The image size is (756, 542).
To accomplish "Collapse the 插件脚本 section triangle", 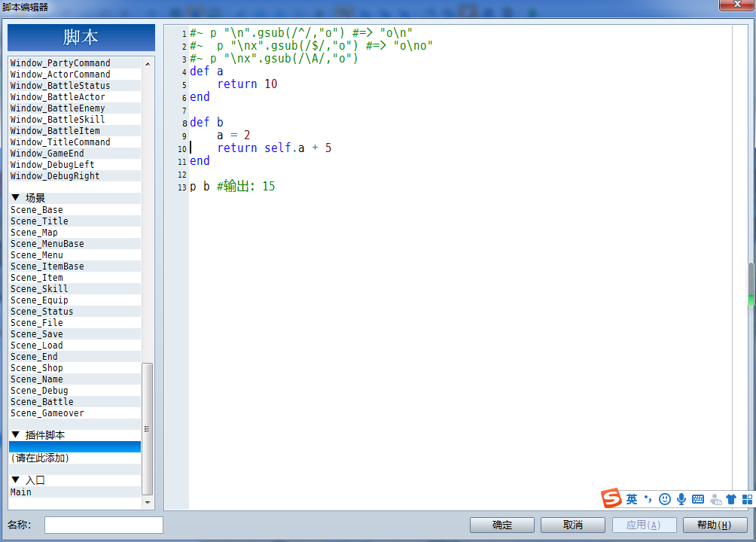I will (x=15, y=434).
